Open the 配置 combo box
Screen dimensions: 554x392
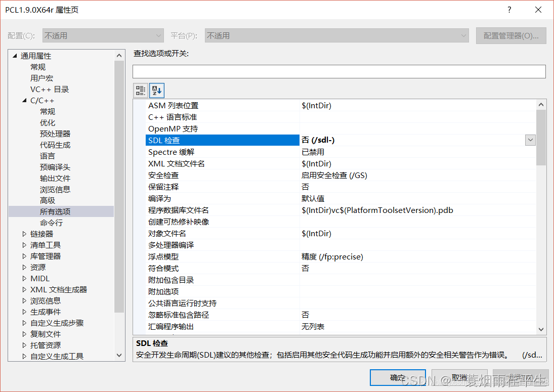point(103,36)
